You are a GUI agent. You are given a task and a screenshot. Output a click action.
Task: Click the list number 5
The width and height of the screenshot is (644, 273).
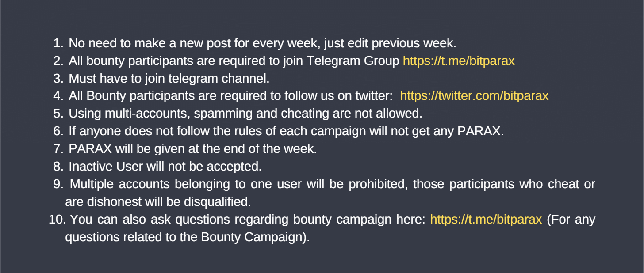click(x=58, y=114)
